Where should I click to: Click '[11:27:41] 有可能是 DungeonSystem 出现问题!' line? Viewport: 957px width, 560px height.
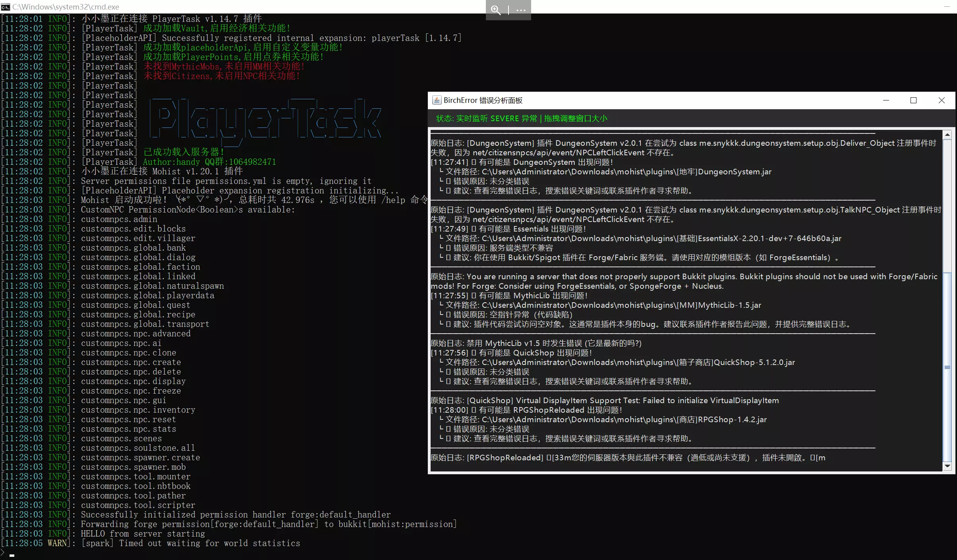pos(522,162)
